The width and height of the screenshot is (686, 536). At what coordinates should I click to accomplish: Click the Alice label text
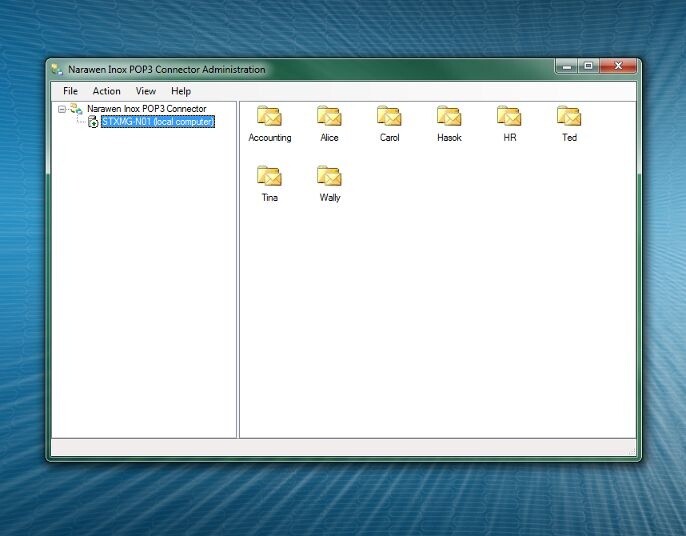(x=329, y=137)
